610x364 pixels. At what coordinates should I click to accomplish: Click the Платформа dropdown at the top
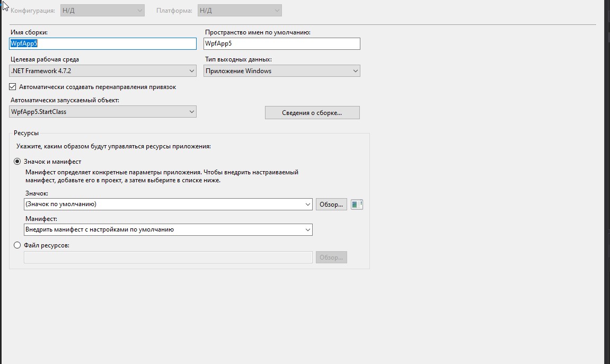(239, 11)
